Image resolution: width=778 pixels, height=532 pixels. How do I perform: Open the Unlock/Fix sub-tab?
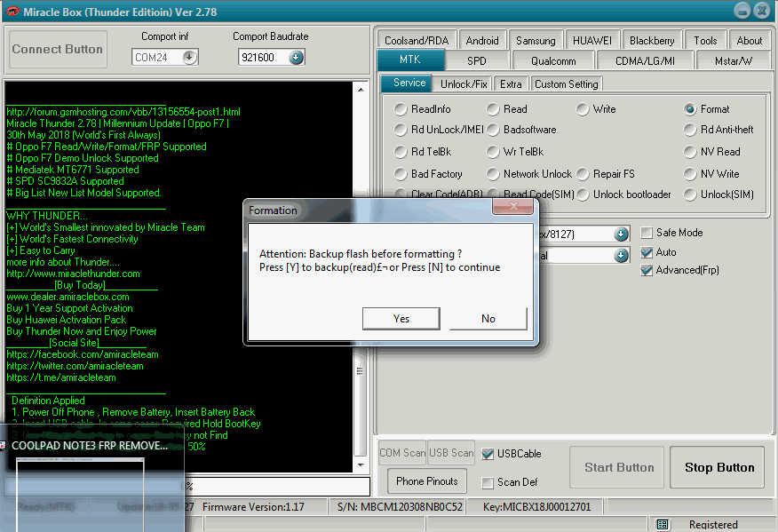(464, 84)
